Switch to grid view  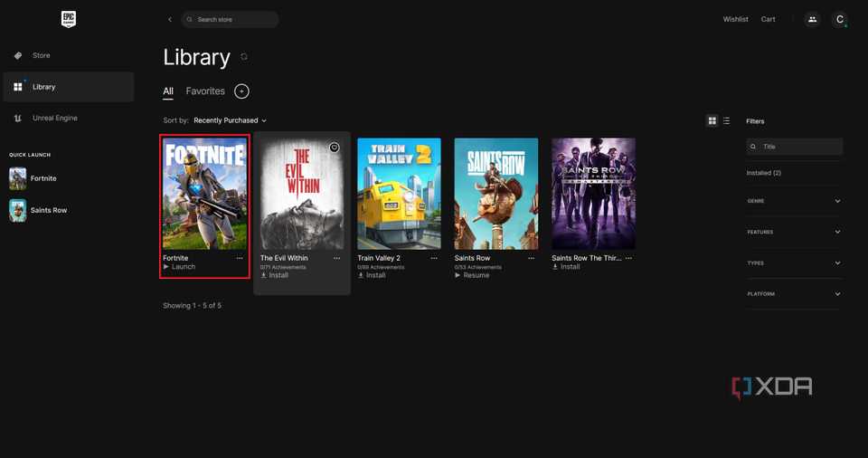pos(712,121)
